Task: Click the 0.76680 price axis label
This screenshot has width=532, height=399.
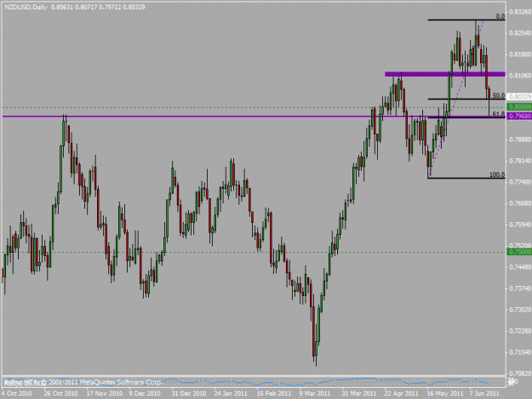Action: coord(520,203)
